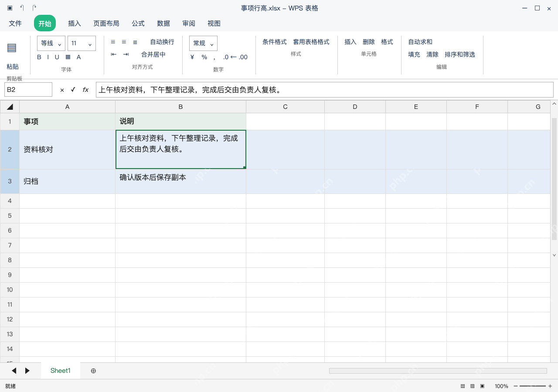Image resolution: width=558 pixels, height=392 pixels.
Task: Open the font size dropdown 11
Action: click(x=82, y=43)
